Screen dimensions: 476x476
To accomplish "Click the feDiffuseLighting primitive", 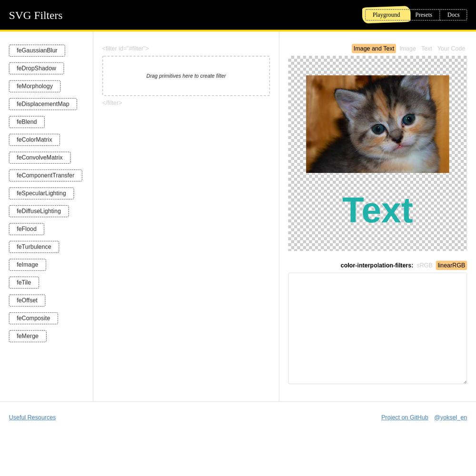I will pos(39,211).
